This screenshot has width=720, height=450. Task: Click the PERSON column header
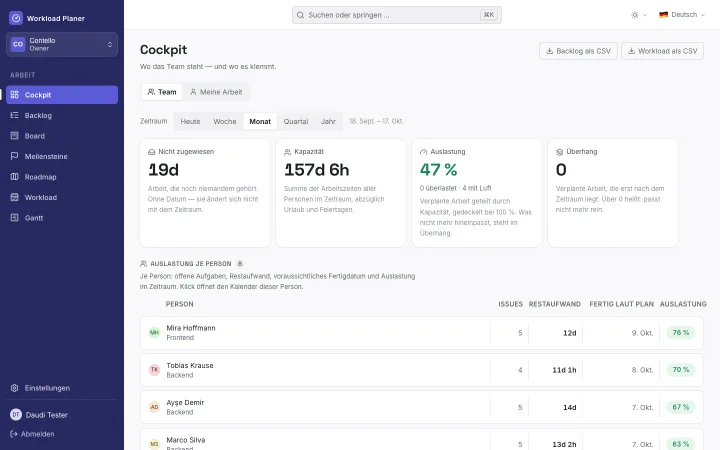tap(180, 304)
